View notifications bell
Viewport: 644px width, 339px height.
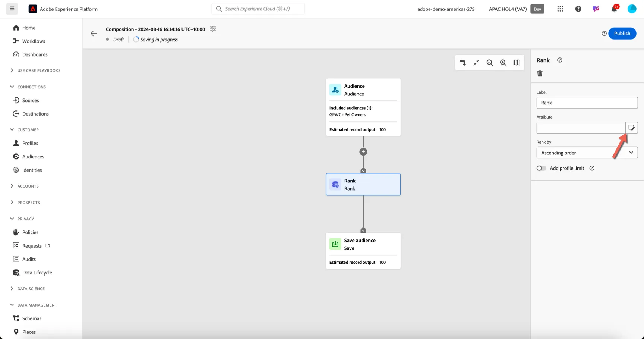pos(614,9)
